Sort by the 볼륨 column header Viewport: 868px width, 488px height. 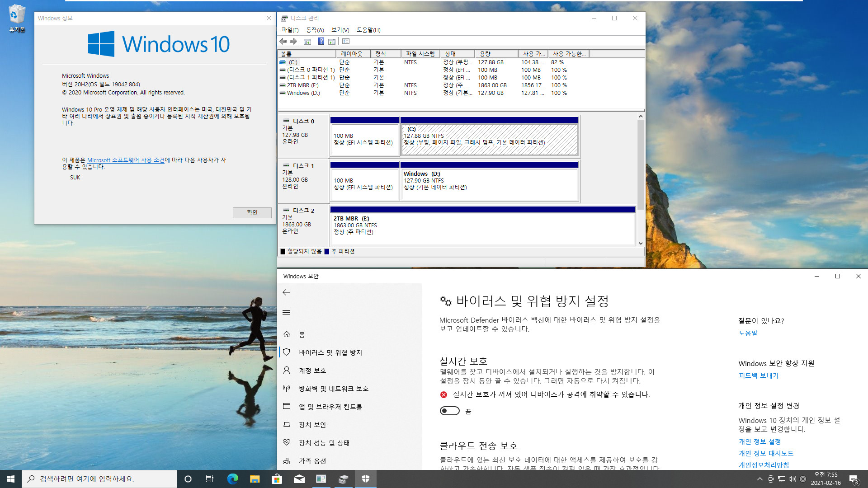(x=307, y=54)
